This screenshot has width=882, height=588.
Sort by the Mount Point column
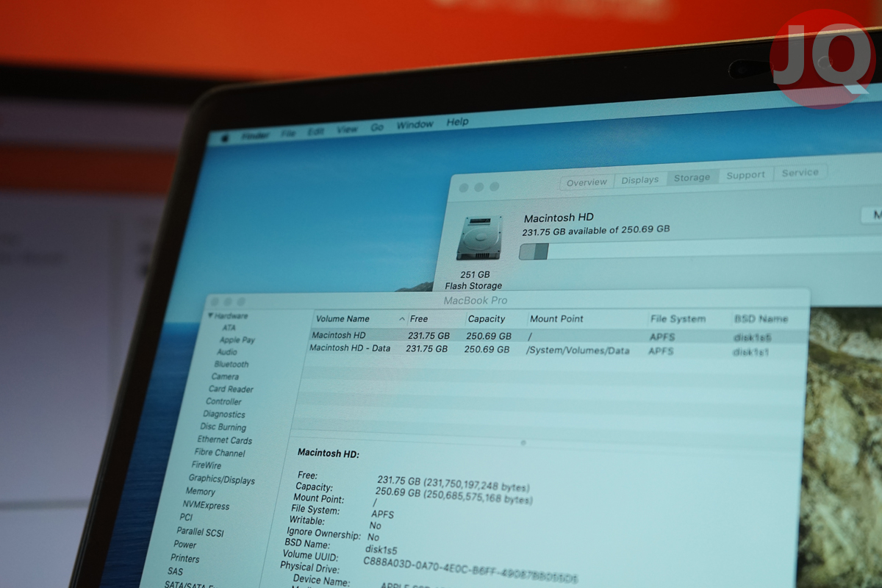[x=587, y=319]
